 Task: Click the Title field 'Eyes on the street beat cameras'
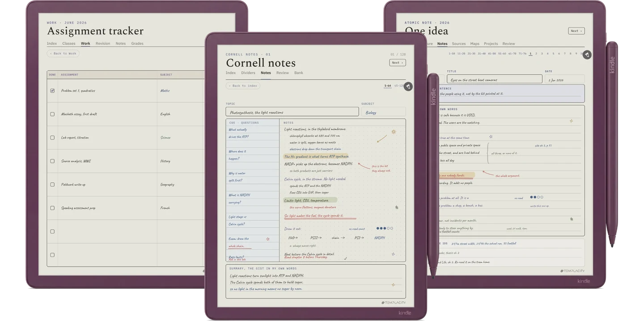click(495, 79)
